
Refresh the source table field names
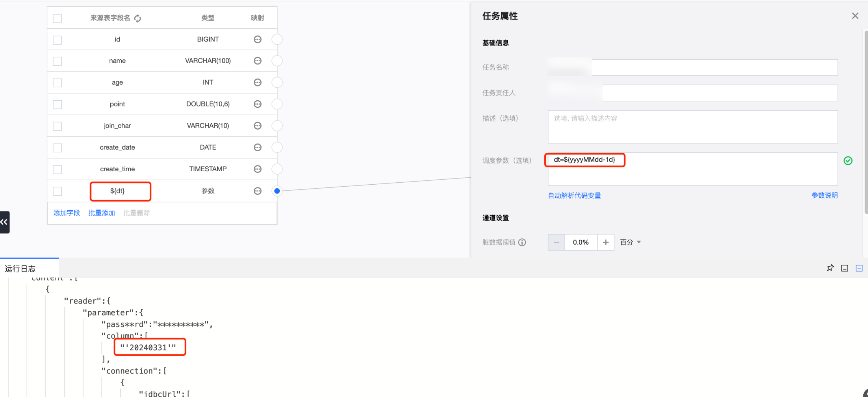pos(138,18)
